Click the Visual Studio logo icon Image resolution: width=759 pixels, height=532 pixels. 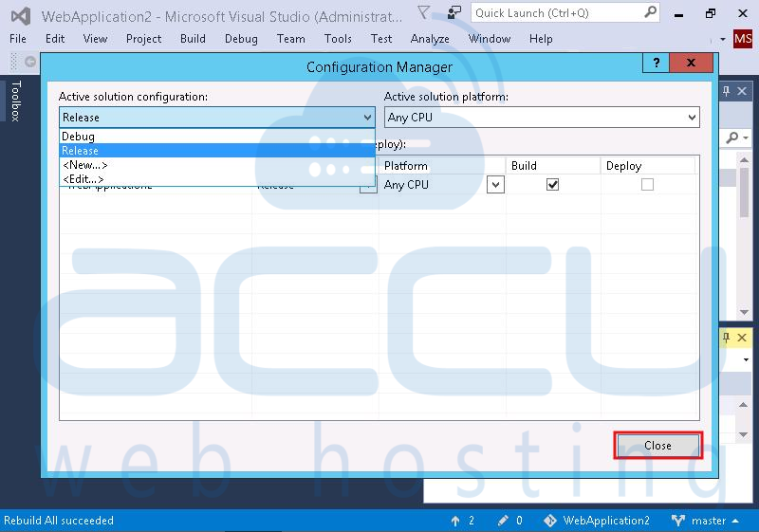point(21,16)
